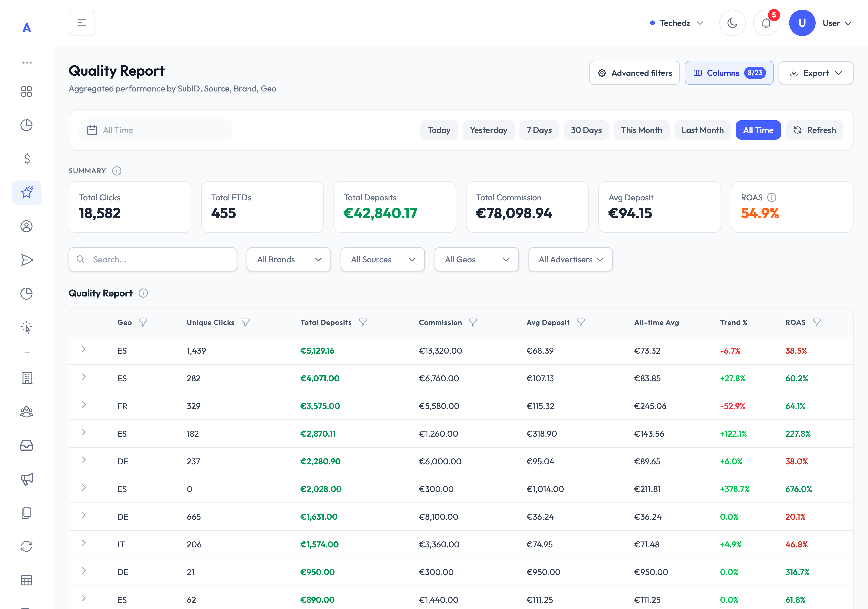Click the Search input field
This screenshot has width=868, height=609.
[153, 260]
